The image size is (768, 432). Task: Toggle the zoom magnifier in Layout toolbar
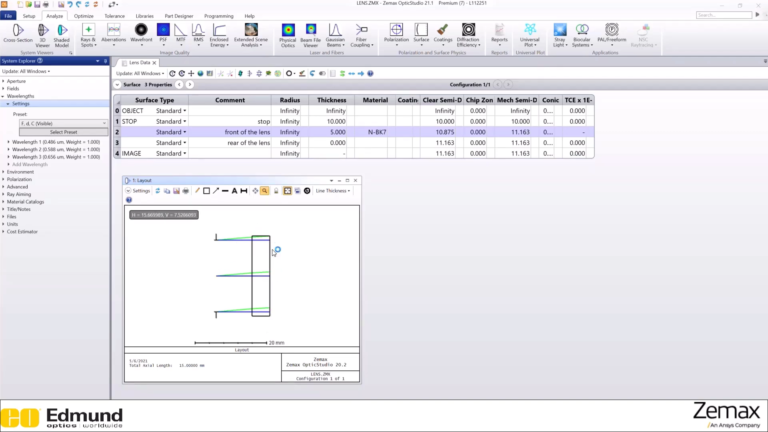point(264,191)
